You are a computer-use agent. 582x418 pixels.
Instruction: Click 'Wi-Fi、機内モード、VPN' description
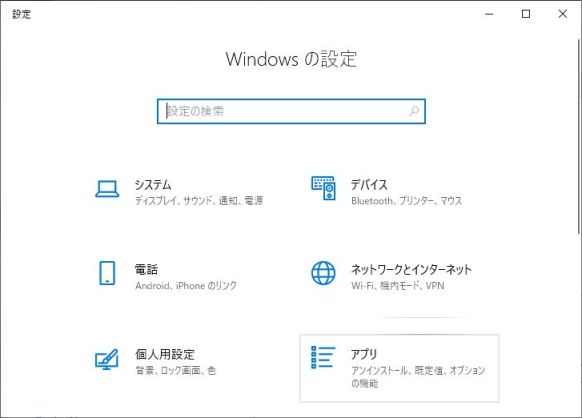pos(398,285)
